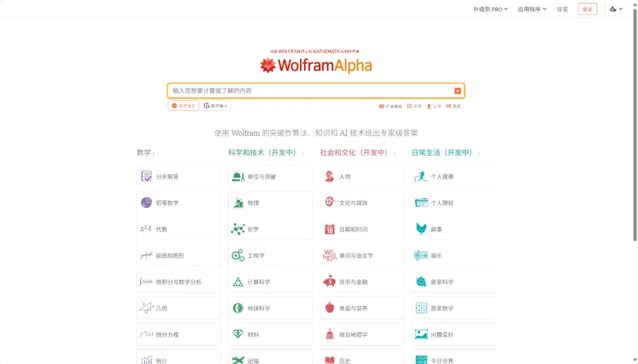Open the 导览 tour menu item
638x364 pixels.
click(x=562, y=9)
